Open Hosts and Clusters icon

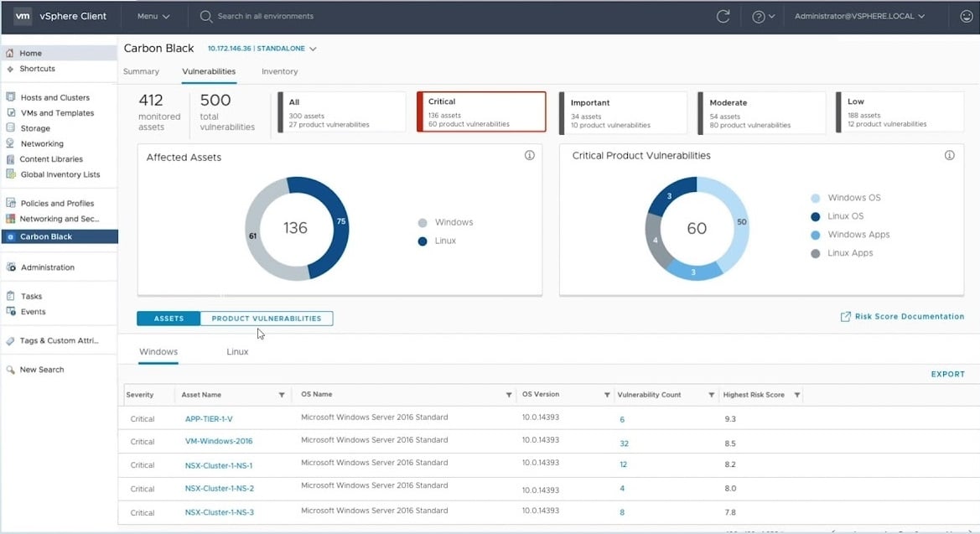click(11, 97)
